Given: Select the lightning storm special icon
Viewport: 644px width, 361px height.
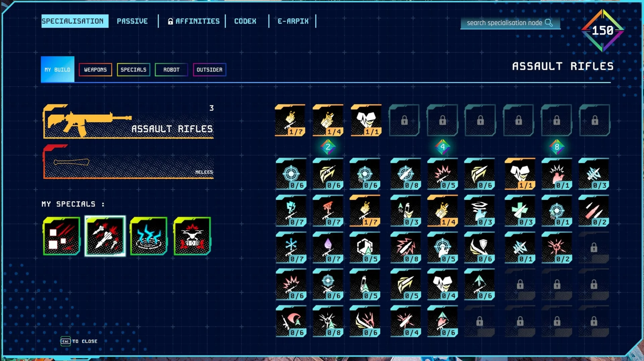Looking at the screenshot, I should pos(149,236).
